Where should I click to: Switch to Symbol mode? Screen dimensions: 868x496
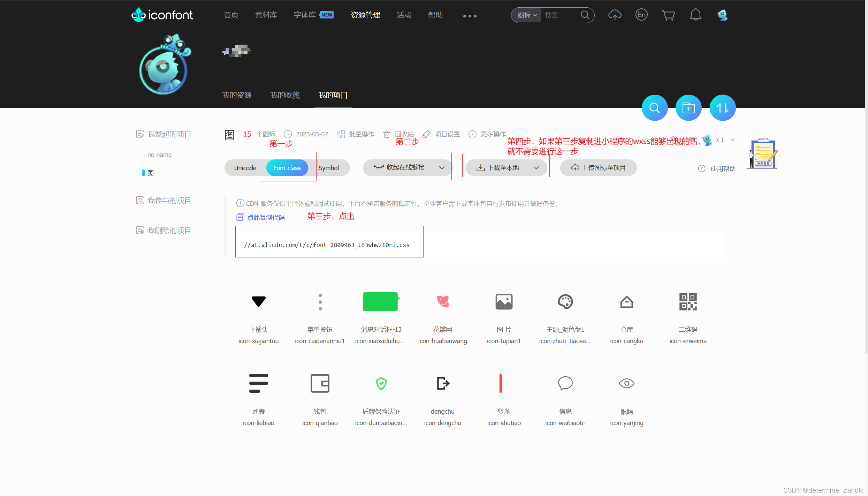point(328,168)
